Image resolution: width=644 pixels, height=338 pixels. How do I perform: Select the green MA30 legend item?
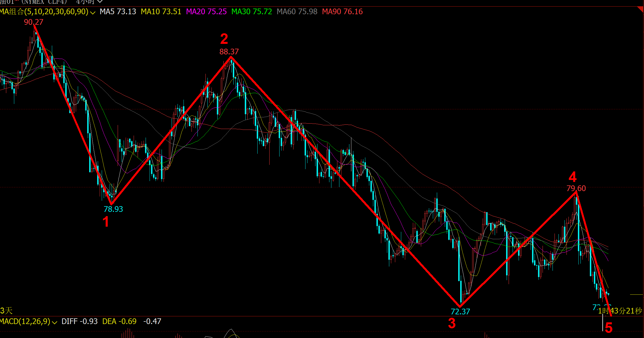pos(252,12)
